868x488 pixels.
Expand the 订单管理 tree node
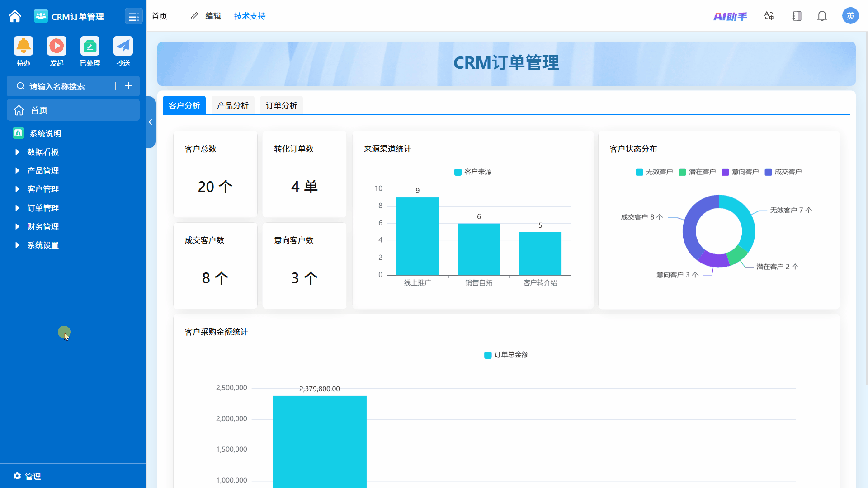(x=17, y=208)
